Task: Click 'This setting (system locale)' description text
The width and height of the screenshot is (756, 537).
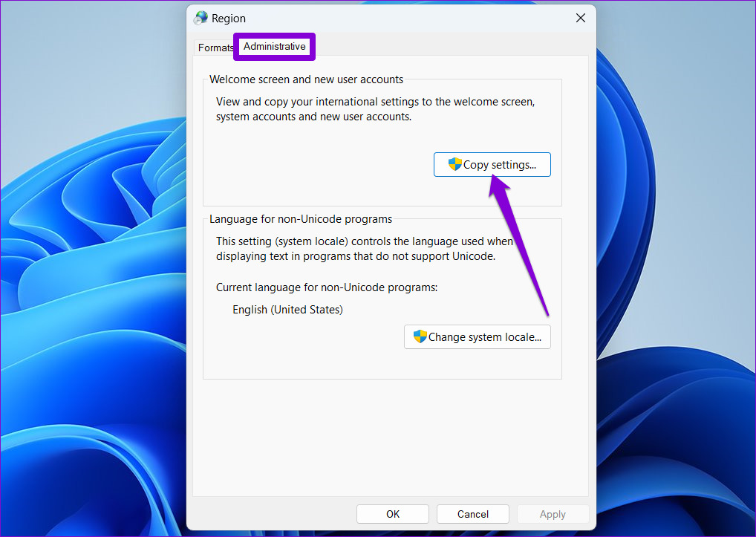Action: (364, 249)
